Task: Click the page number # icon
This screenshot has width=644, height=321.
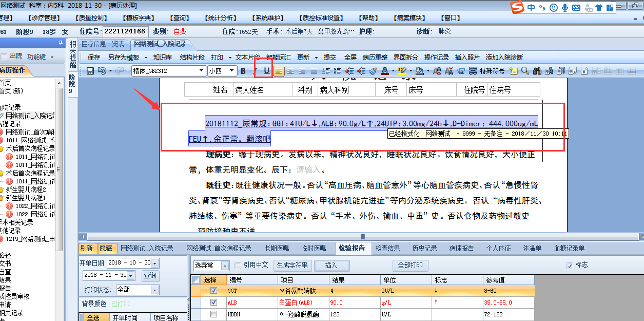Action: [584, 71]
